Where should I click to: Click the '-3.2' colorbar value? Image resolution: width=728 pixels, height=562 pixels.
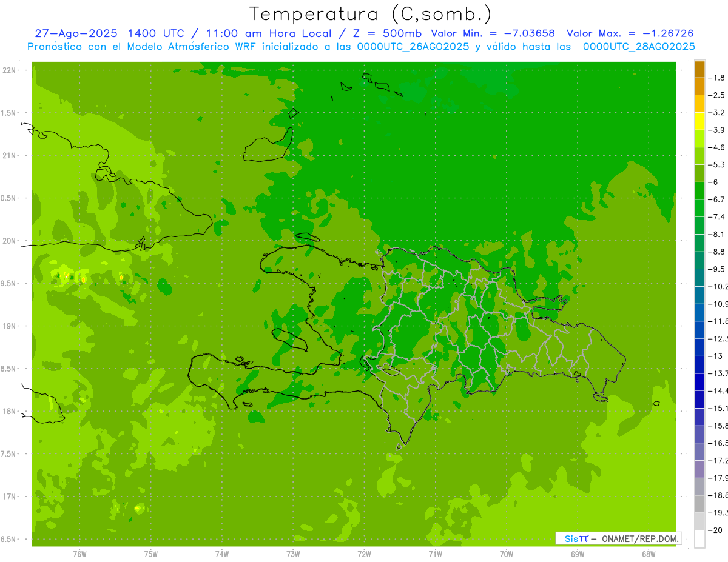pyautogui.click(x=718, y=113)
